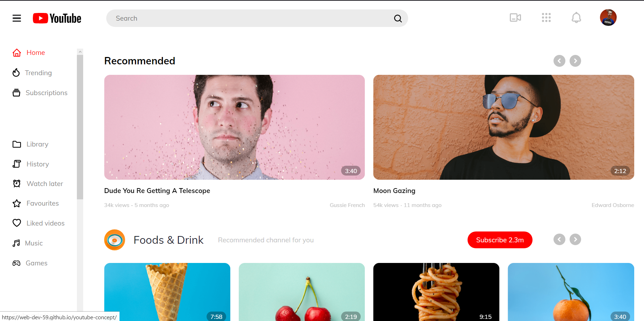Viewport: 644px width, 321px height.
Task: Click the Subscriptions stack icon
Action: pyautogui.click(x=16, y=93)
